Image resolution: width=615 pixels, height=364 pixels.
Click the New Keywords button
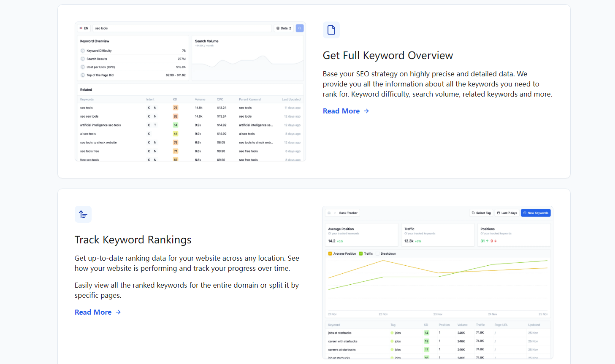536,213
